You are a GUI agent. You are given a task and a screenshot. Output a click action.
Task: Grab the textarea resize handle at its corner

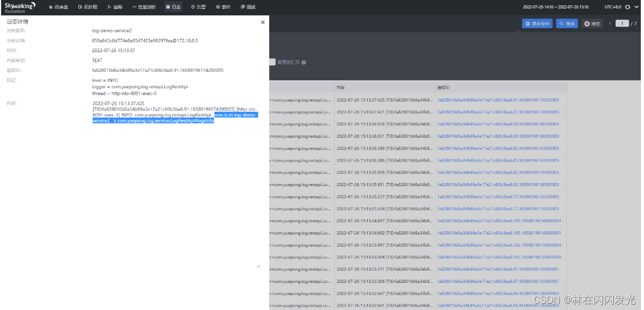click(258, 265)
